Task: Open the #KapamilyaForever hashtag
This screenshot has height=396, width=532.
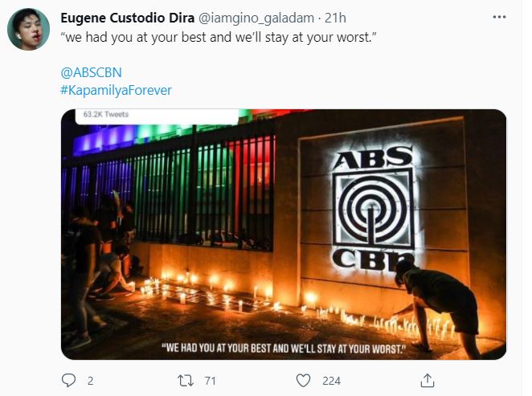Action: 116,90
